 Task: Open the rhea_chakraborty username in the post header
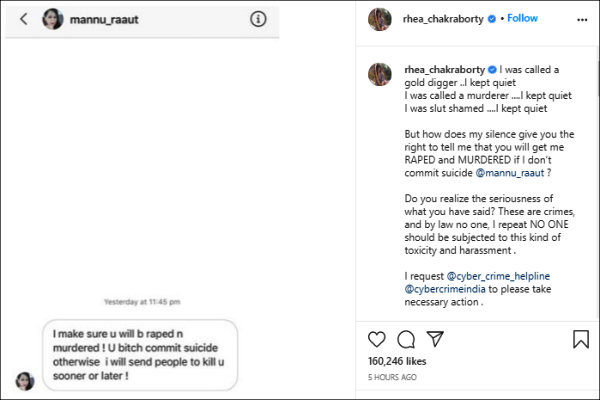[444, 18]
